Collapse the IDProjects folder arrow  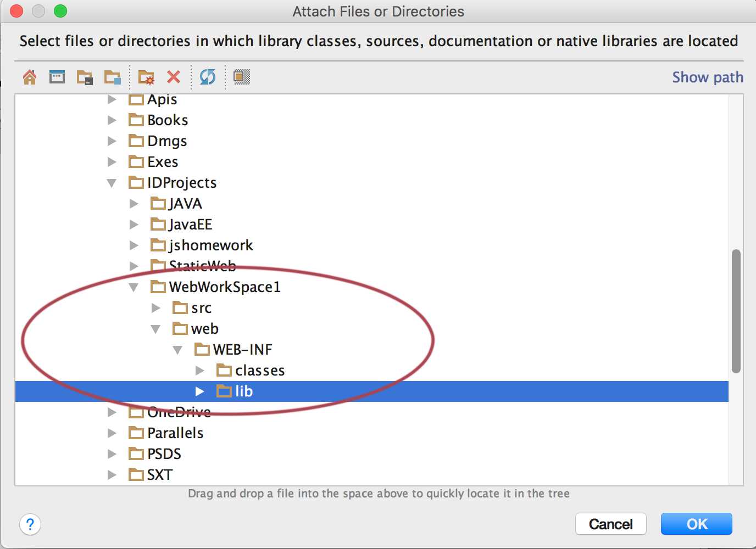112,183
